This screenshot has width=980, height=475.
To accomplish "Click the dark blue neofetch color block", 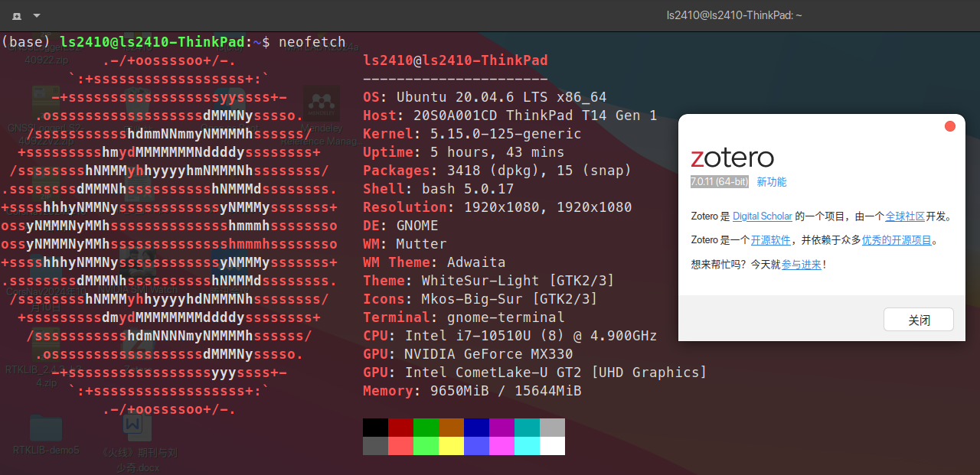I will tap(476, 428).
